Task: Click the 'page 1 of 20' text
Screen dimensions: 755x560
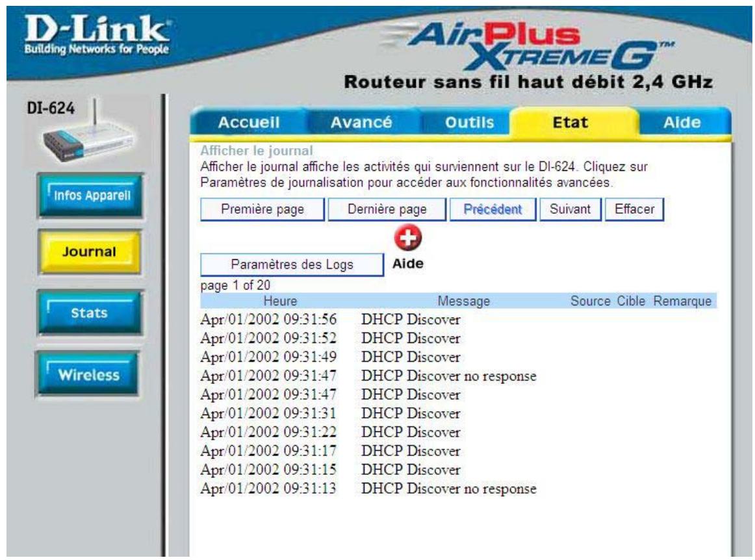Action: (x=235, y=286)
